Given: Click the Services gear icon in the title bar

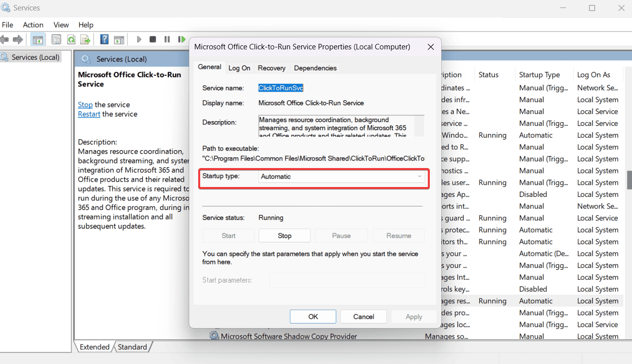Looking at the screenshot, I should click(x=5, y=8).
